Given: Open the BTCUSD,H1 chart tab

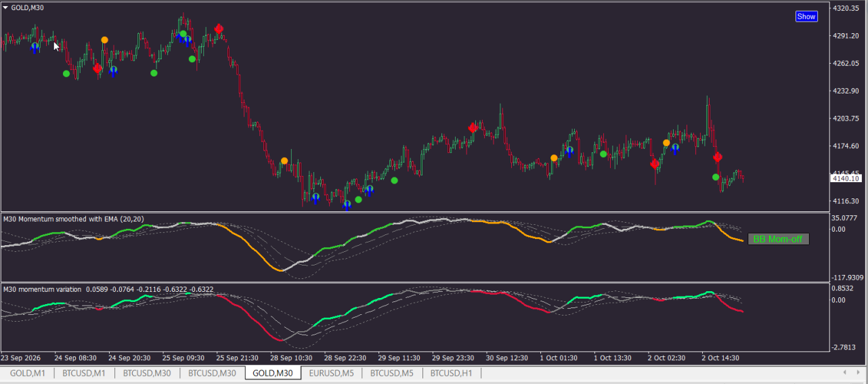Looking at the screenshot, I should click(x=452, y=372).
